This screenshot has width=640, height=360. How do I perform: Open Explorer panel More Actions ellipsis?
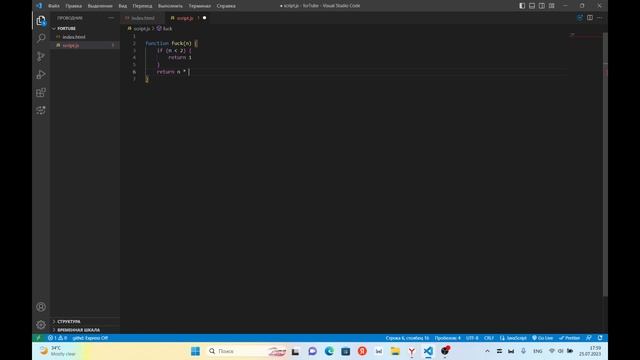(111, 18)
